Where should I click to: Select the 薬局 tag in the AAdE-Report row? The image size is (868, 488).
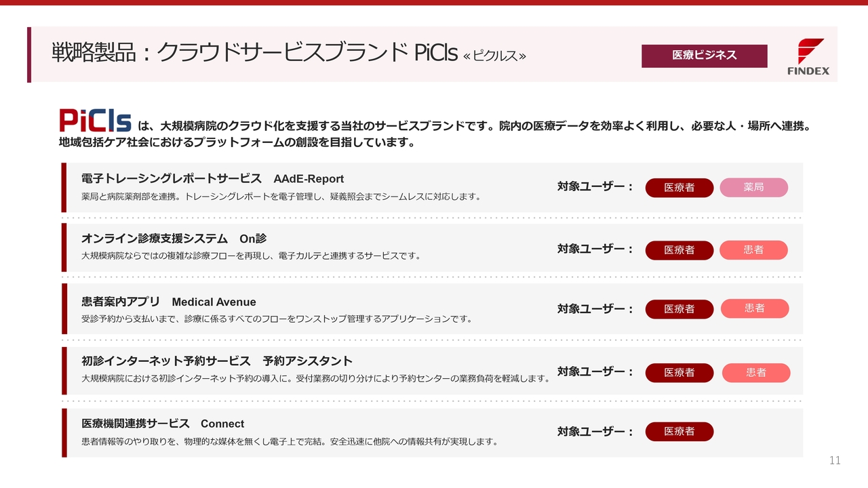click(x=753, y=187)
